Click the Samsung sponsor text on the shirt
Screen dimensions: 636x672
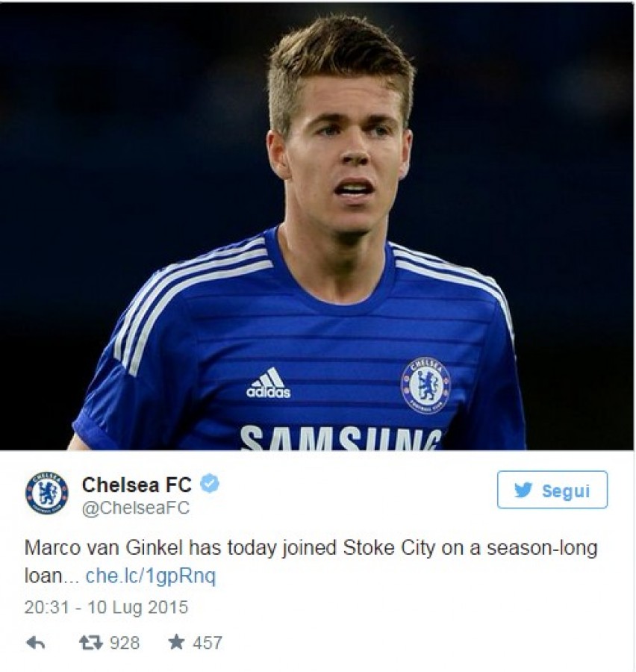point(340,437)
